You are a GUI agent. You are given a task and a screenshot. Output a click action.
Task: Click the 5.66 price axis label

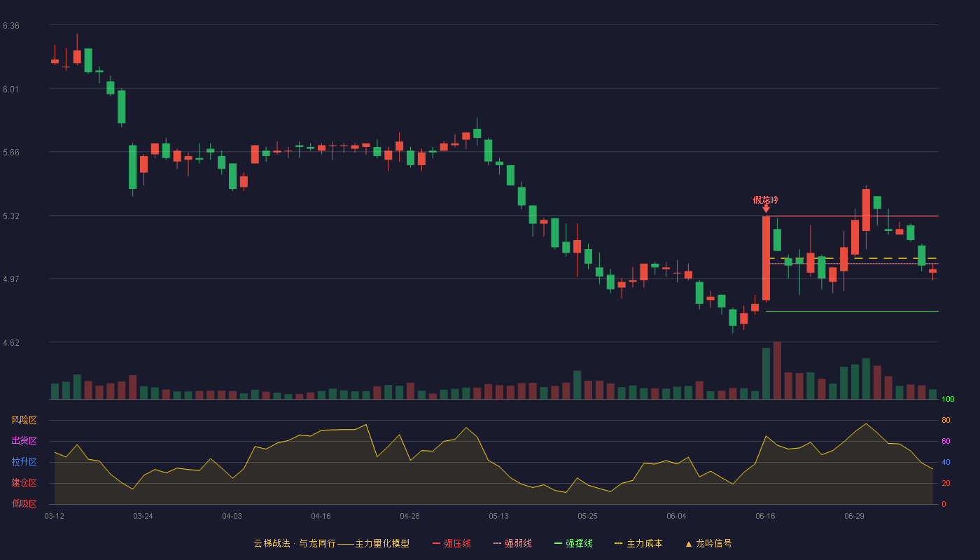[x=11, y=153]
